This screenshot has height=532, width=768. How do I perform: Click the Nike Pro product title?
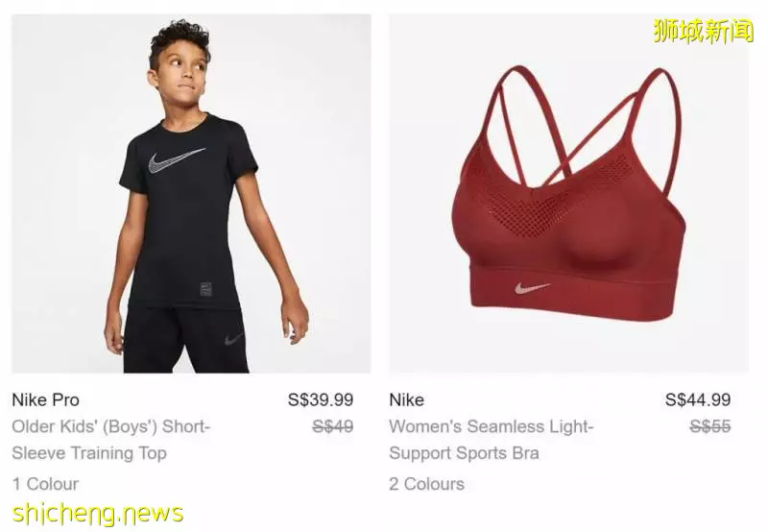45,399
